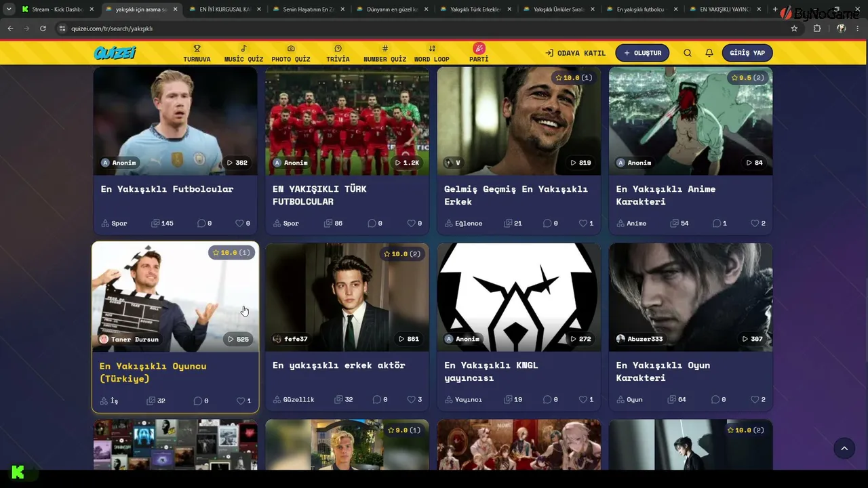Select Eğlence category tag
Image resolution: width=868 pixels, height=488 pixels.
pyautogui.click(x=463, y=223)
